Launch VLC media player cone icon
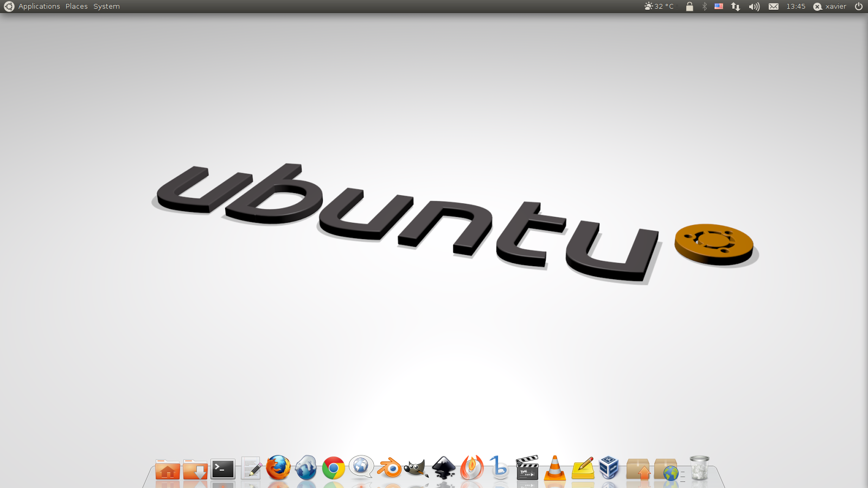Viewport: 868px width, 488px height. pyautogui.click(x=554, y=468)
